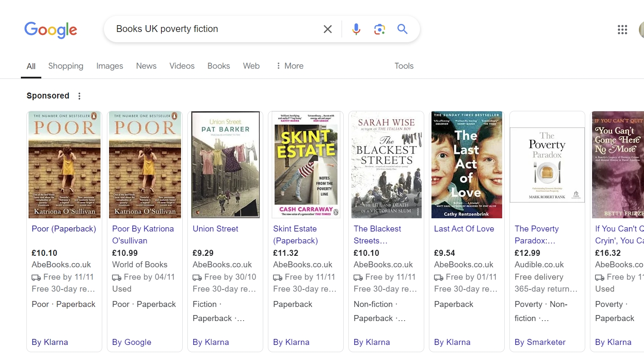Image resolution: width=644 pixels, height=356 pixels.
Task: Switch to the Books tab
Action: [x=218, y=66]
